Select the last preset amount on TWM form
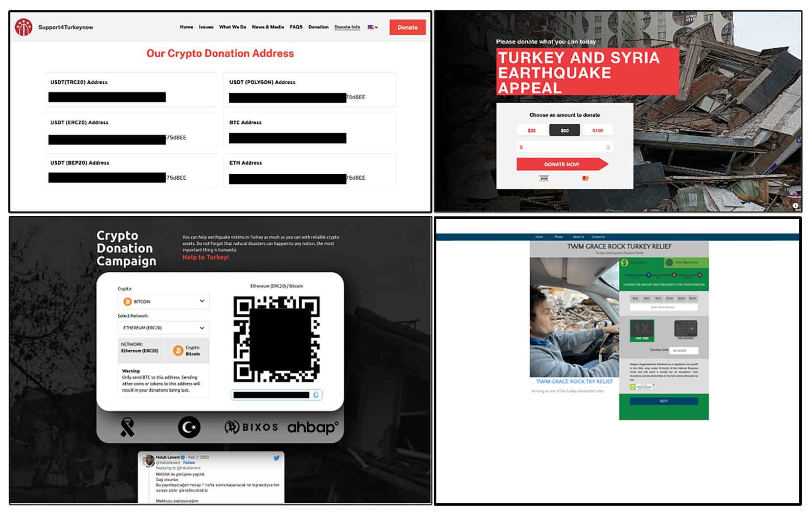Viewport: 812px width, 514px height. [693, 299]
